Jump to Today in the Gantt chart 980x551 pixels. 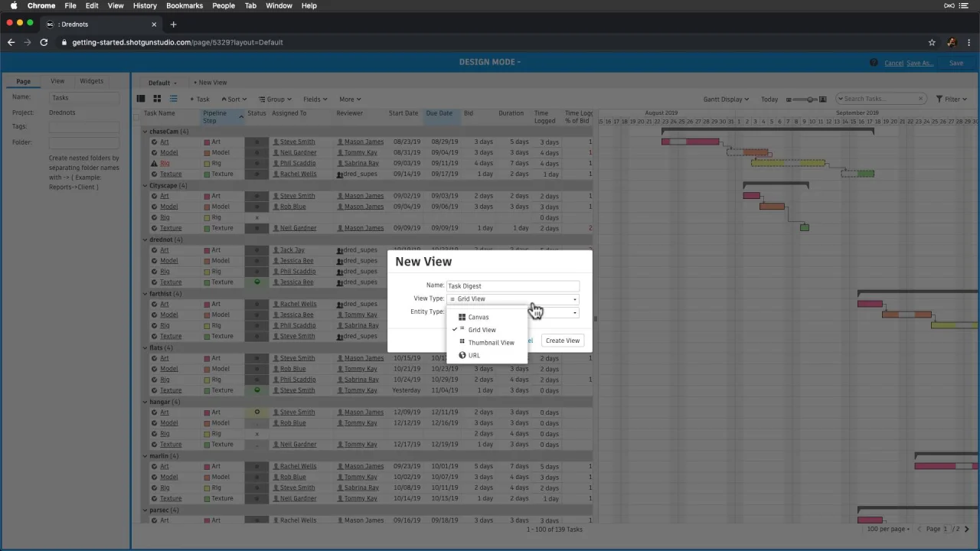click(769, 99)
